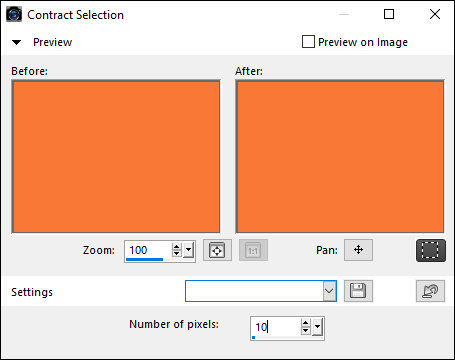Increase Number of pixels with up arrow
Image resolution: width=455 pixels, height=360 pixels.
pos(305,323)
